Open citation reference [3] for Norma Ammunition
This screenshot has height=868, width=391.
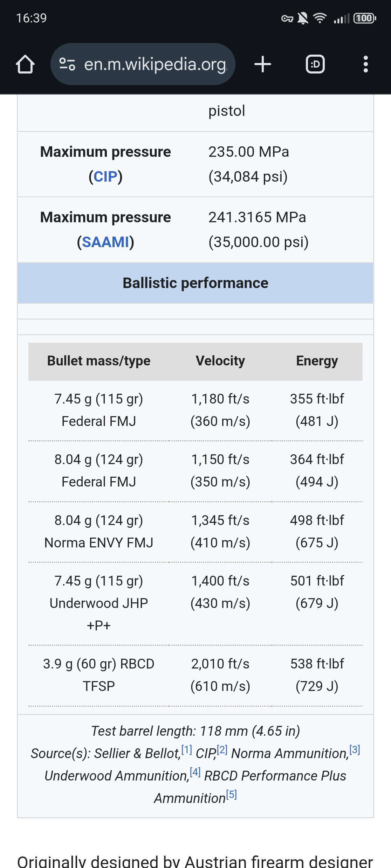(x=355, y=749)
